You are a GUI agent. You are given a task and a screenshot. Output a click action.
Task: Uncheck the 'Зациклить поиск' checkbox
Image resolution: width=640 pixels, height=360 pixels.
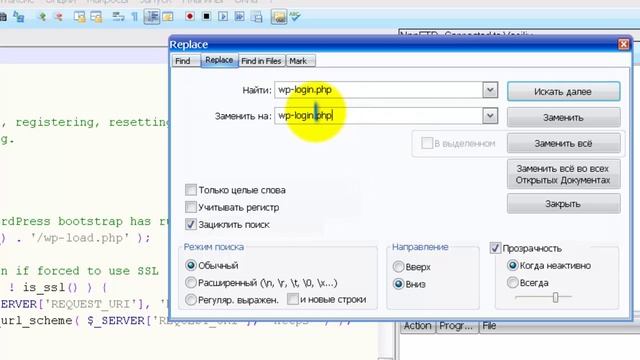(x=191, y=224)
